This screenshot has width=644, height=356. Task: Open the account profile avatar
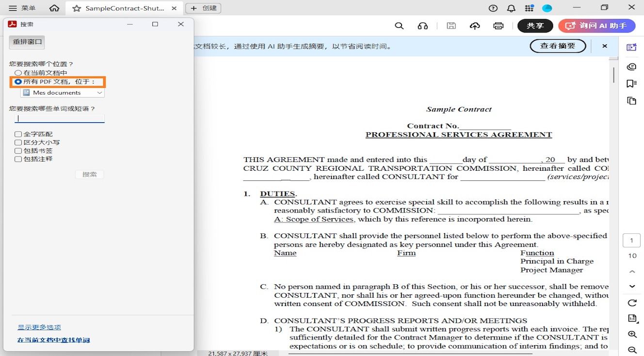[x=547, y=8]
